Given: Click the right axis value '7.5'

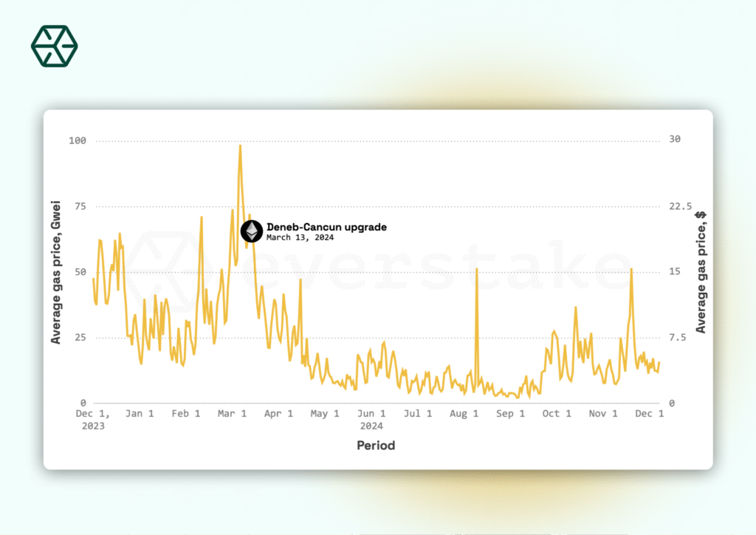Looking at the screenshot, I should tap(678, 338).
